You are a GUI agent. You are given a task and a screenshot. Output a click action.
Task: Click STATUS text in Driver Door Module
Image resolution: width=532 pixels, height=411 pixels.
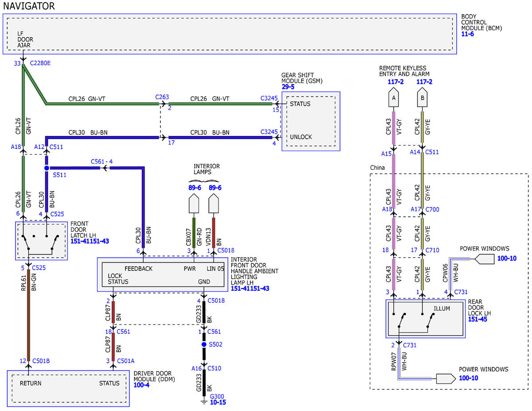(x=109, y=383)
